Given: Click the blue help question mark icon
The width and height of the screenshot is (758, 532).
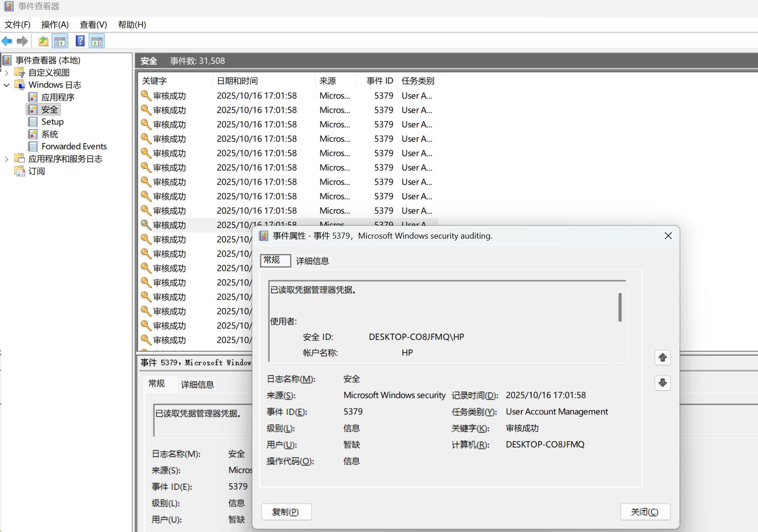Looking at the screenshot, I should [80, 42].
